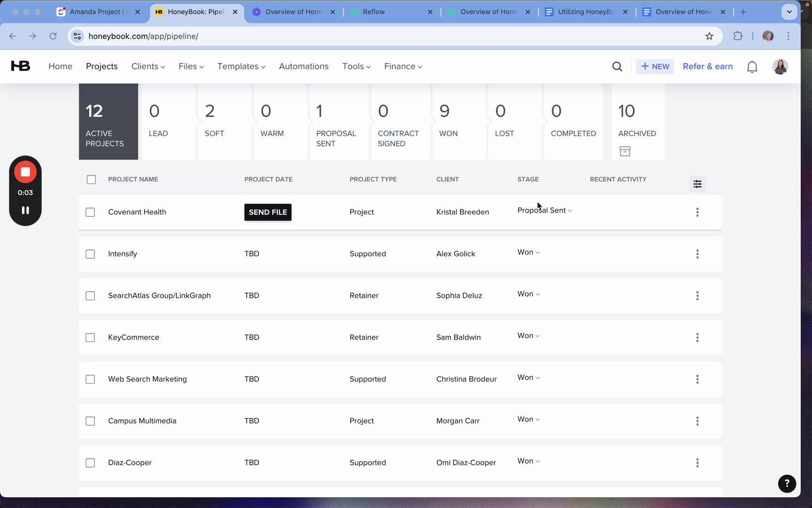
Task: Click the help question mark button
Action: [x=787, y=483]
